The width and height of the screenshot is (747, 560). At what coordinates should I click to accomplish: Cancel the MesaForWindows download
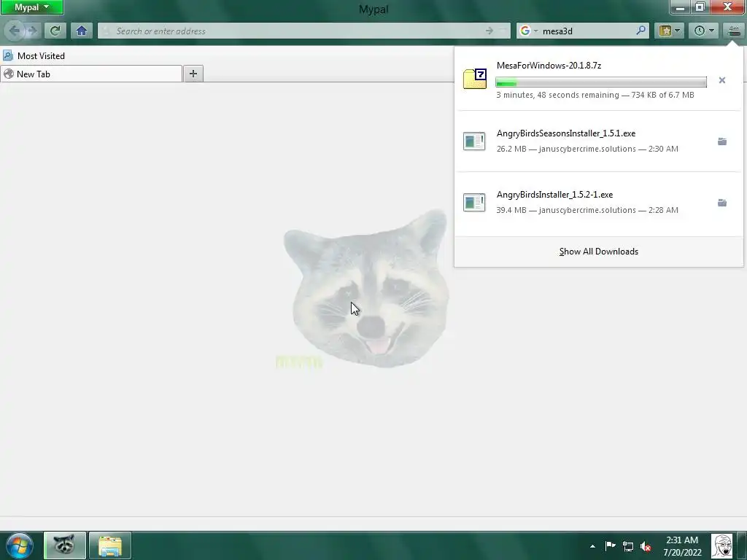(x=721, y=80)
